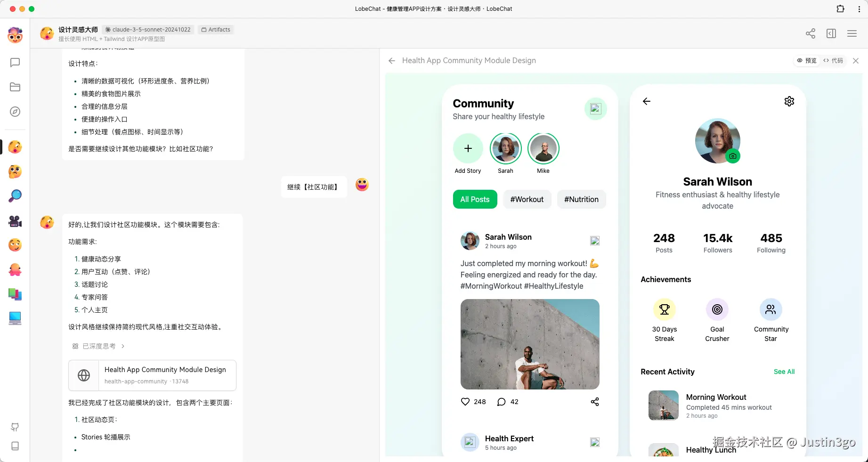Click the Morning Workout activity thumbnail
This screenshot has width=868, height=462.
(x=664, y=405)
